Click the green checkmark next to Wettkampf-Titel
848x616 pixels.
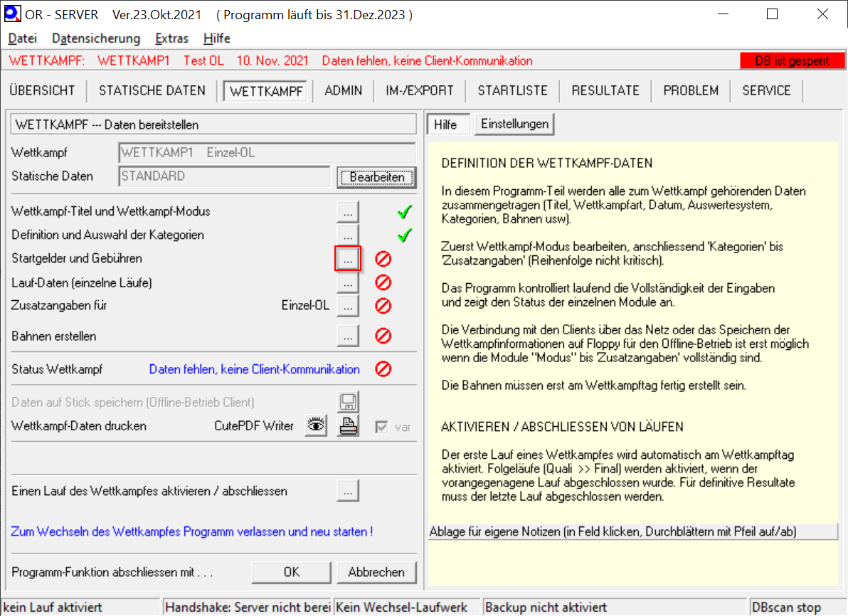point(406,211)
